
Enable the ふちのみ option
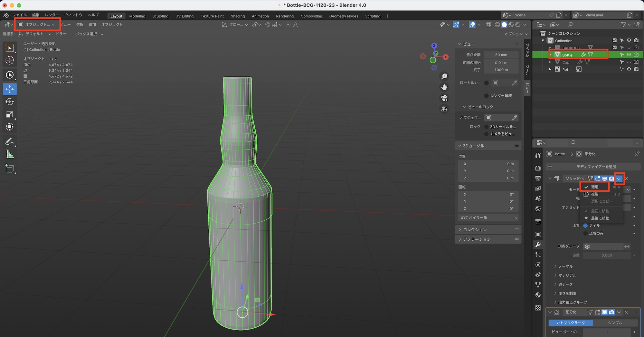click(x=585, y=233)
